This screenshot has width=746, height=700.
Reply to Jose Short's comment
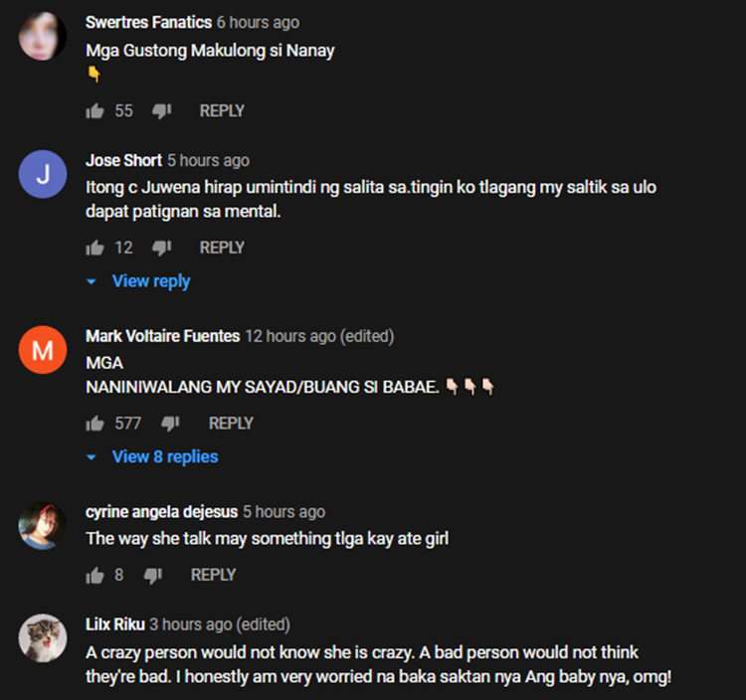pyautogui.click(x=222, y=248)
